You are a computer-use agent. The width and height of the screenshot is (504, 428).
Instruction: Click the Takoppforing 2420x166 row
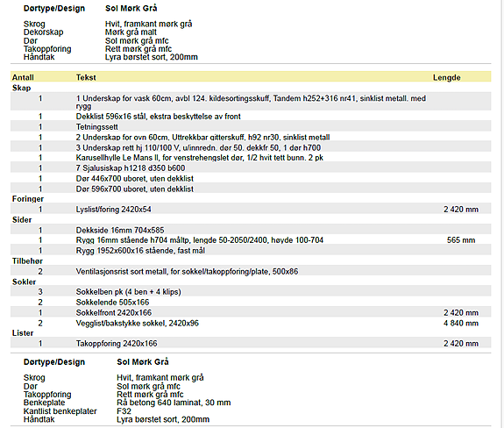(251, 344)
